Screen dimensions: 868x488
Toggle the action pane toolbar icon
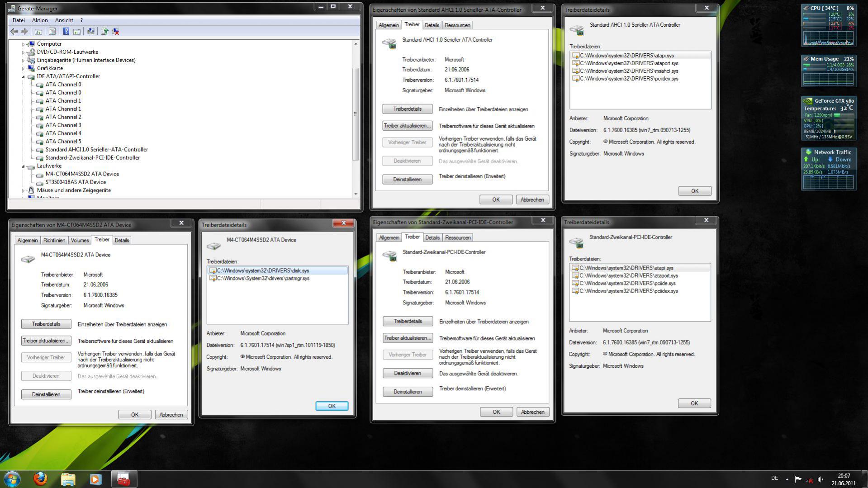[77, 31]
